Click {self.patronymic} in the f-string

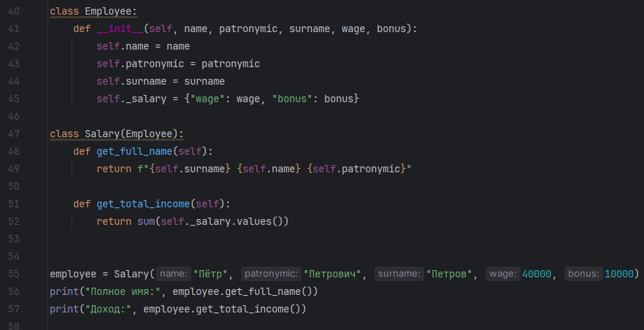point(356,169)
